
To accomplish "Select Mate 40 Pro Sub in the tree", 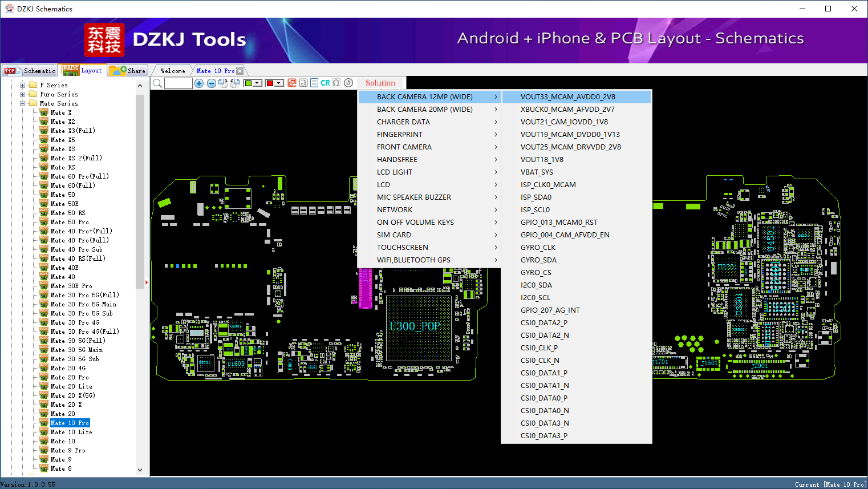I will [76, 249].
